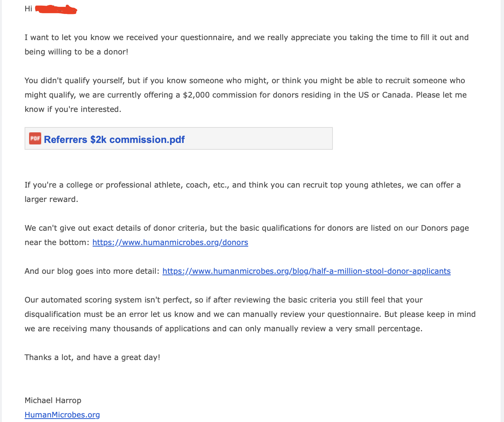Click the words "near the bottom:"
Screen dimensions: 504x422
pos(57,242)
